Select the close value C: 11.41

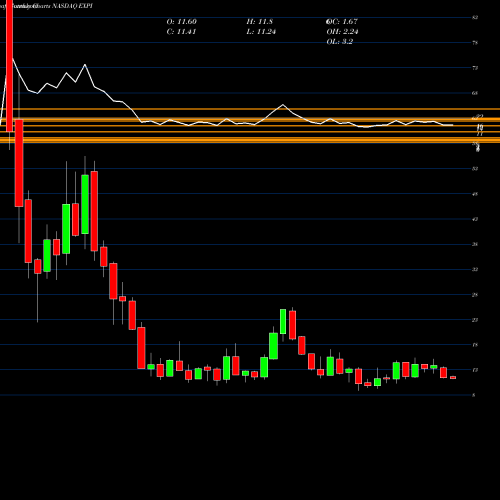coord(181,32)
